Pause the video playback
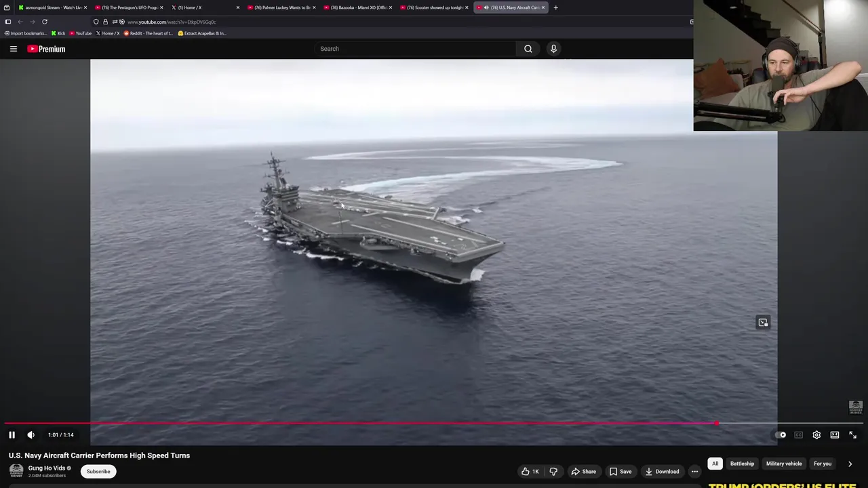868x488 pixels. [12, 435]
